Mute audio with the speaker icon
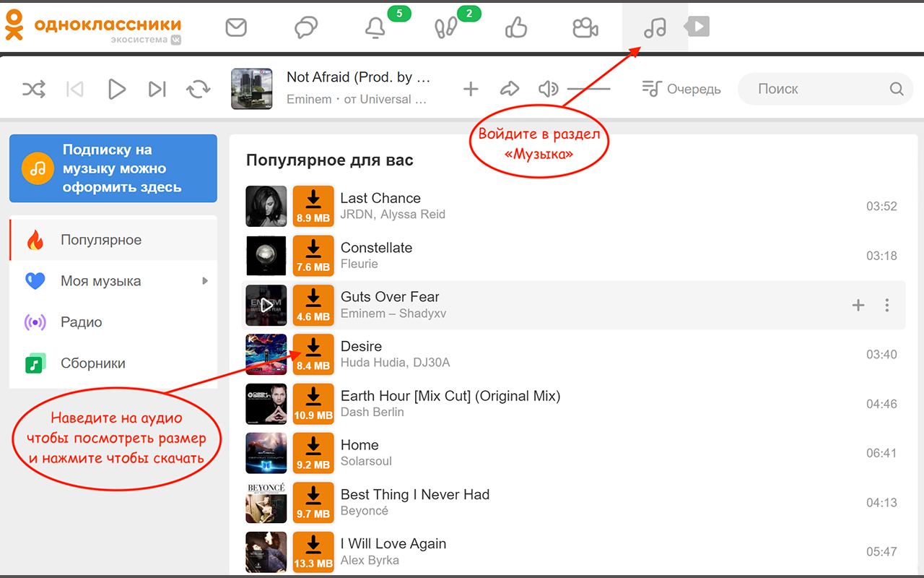This screenshot has height=578, width=924. [x=548, y=88]
